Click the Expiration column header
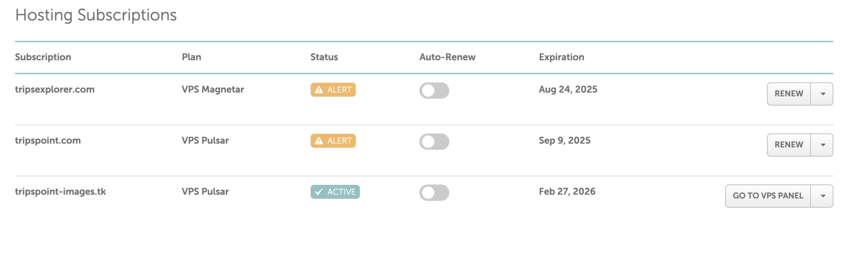This screenshot has height=256, width=868. [x=561, y=57]
